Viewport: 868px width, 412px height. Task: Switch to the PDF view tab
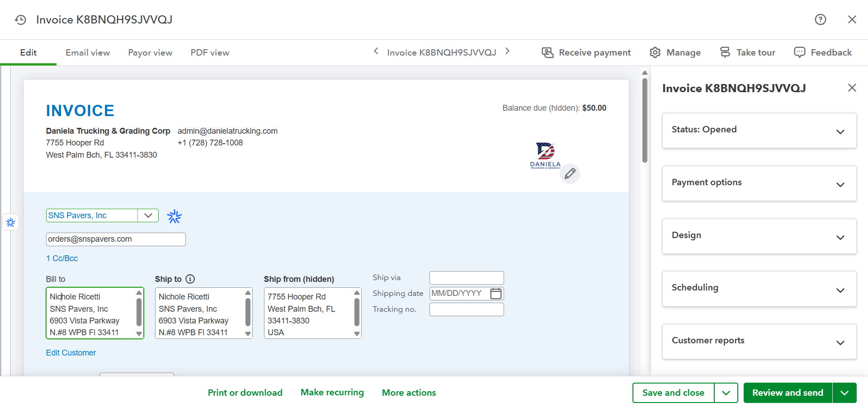(x=210, y=53)
